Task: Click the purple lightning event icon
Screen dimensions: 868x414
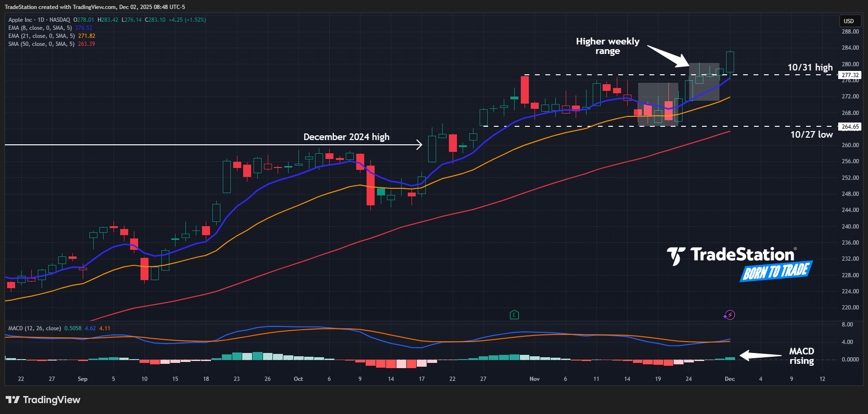Action: pos(729,315)
